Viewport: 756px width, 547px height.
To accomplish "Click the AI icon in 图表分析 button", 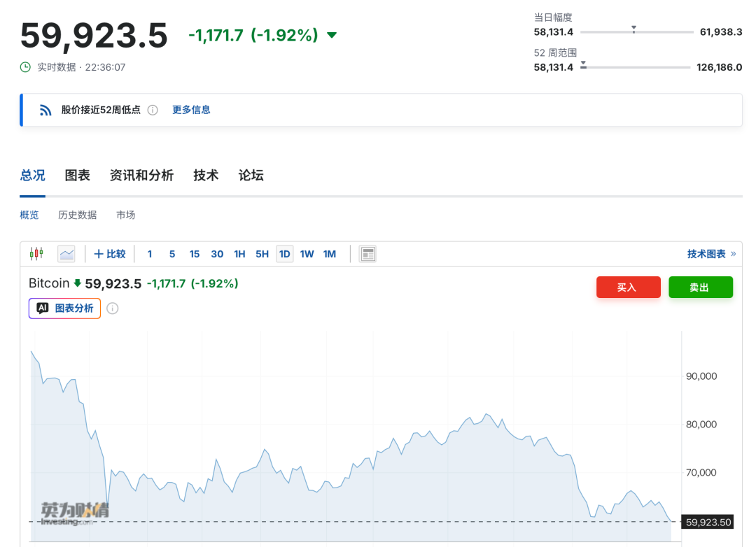I will [43, 308].
